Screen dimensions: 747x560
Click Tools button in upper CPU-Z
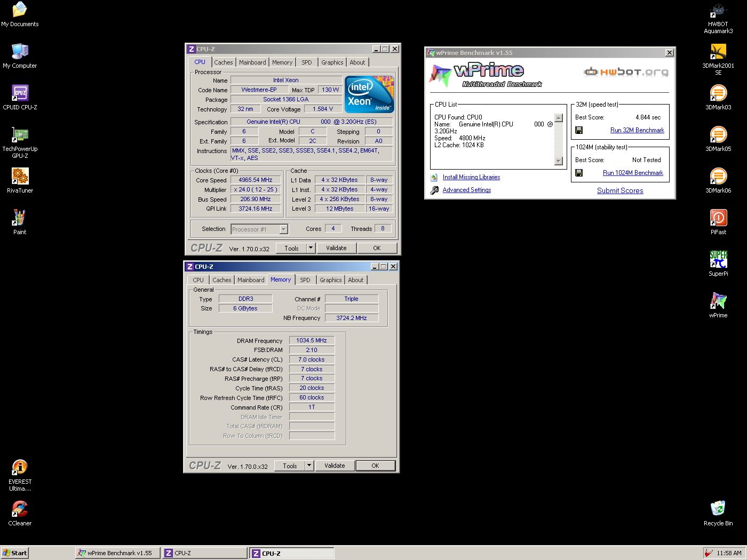click(x=292, y=248)
